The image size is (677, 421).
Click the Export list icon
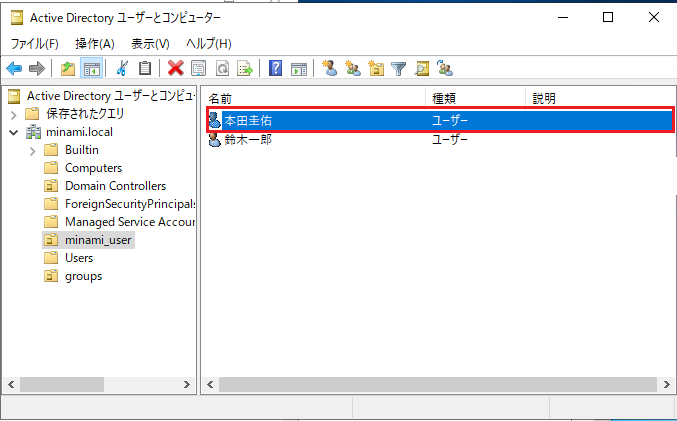[x=245, y=68]
